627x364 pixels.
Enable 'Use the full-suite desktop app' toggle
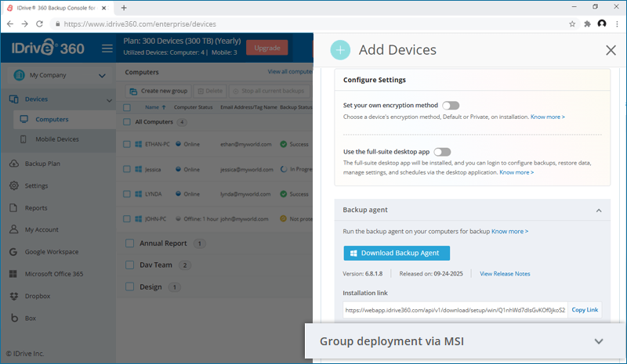point(442,152)
